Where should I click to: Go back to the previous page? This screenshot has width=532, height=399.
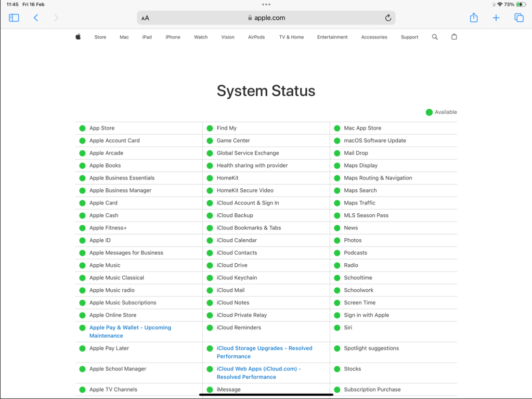36,18
